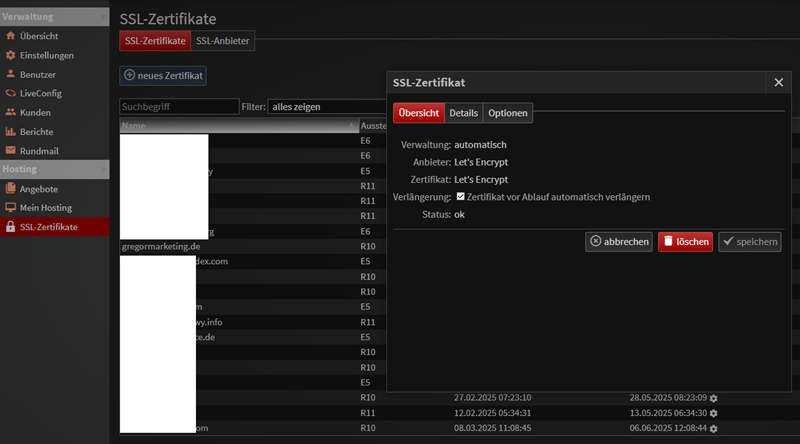The height and width of the screenshot is (444, 800).
Task: Click the neues Zertifikat button
Action: tap(163, 76)
